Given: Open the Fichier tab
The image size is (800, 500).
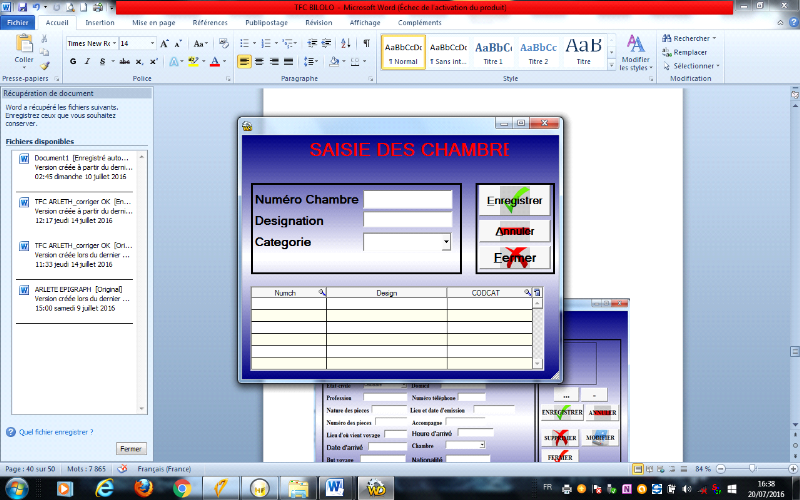Looking at the screenshot, I should (18, 22).
